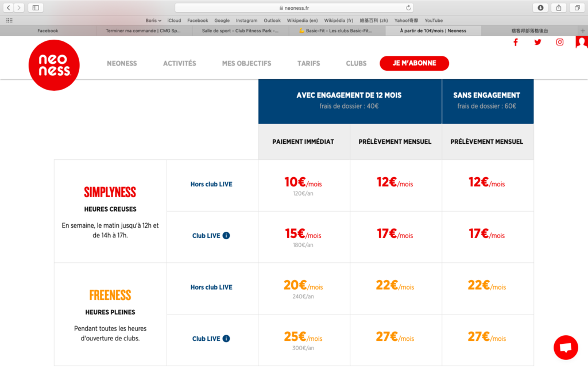Open Neoness Twitter page icon
Viewport: 588px width, 368px height.
coord(537,42)
